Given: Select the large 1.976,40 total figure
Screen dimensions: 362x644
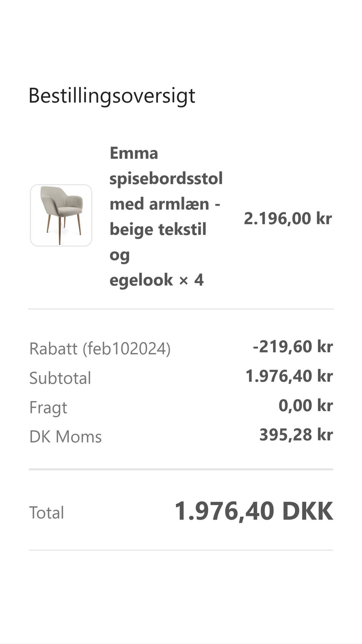Looking at the screenshot, I should [224, 511].
